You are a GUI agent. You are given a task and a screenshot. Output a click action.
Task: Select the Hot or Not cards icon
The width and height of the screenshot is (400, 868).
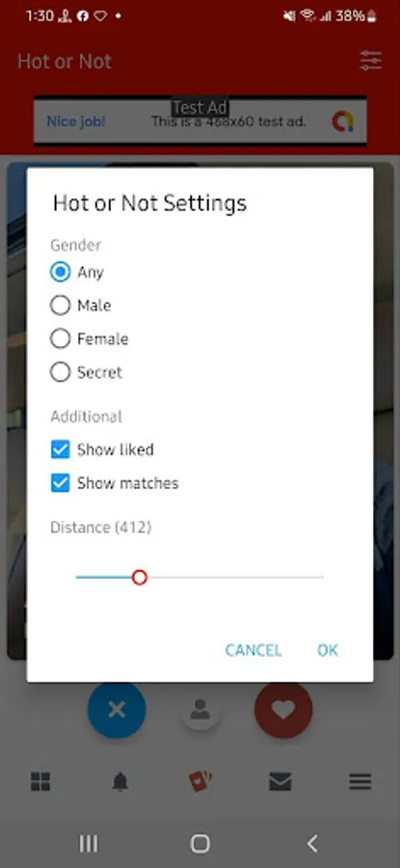point(200,781)
